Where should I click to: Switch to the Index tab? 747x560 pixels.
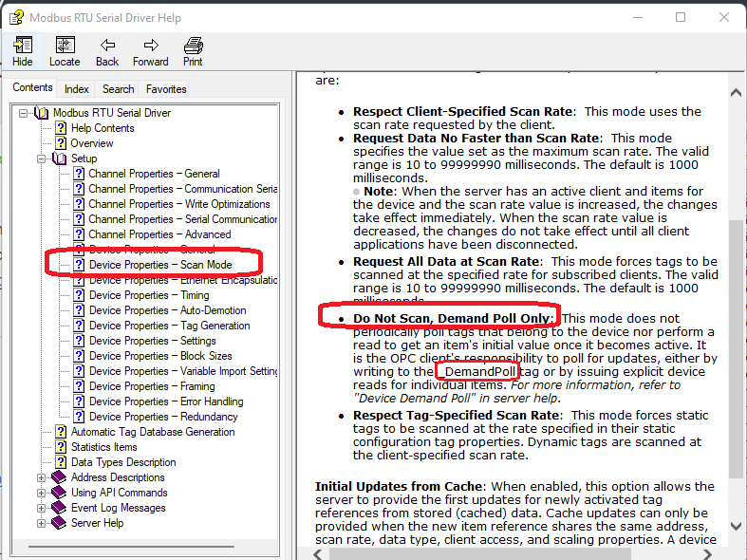[x=77, y=89]
